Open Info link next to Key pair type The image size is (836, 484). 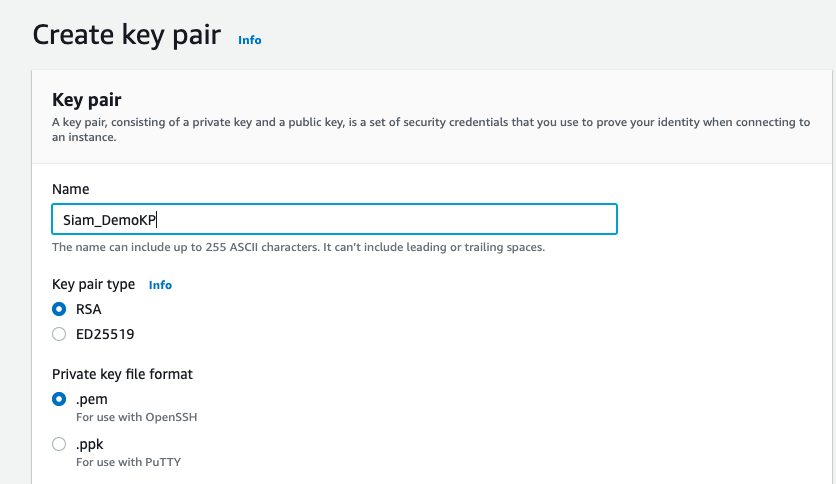pyautogui.click(x=160, y=285)
